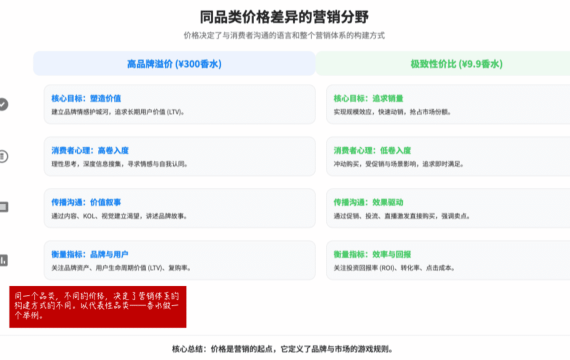This screenshot has height=360, width=570.
Task: Click text 关注品牌资产、用户生命周期价值
Action: click(x=108, y=268)
